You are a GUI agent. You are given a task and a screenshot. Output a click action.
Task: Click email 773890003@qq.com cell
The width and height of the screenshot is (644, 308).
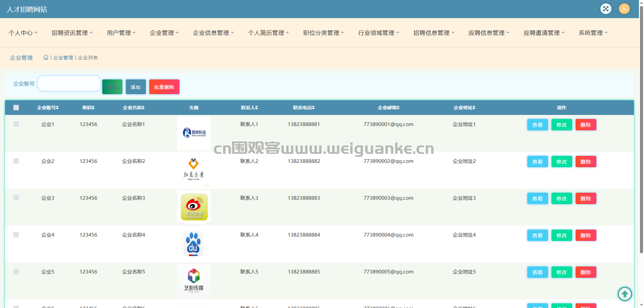[388, 198]
